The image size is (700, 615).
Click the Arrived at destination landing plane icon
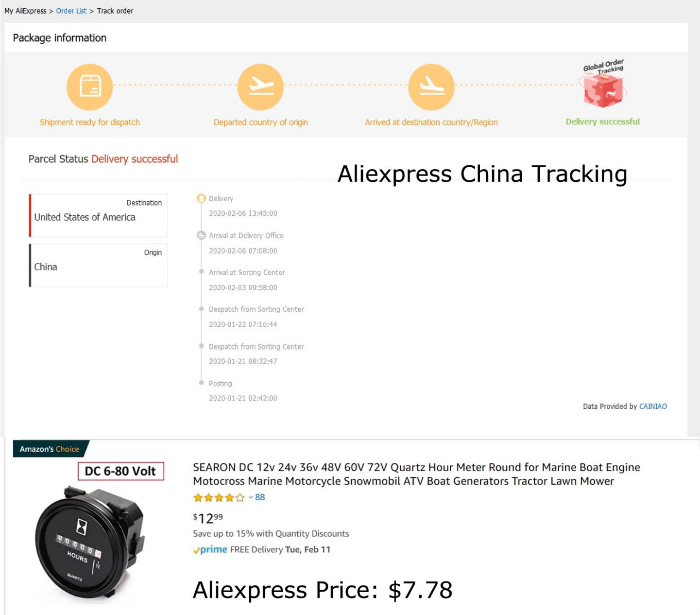click(x=431, y=87)
